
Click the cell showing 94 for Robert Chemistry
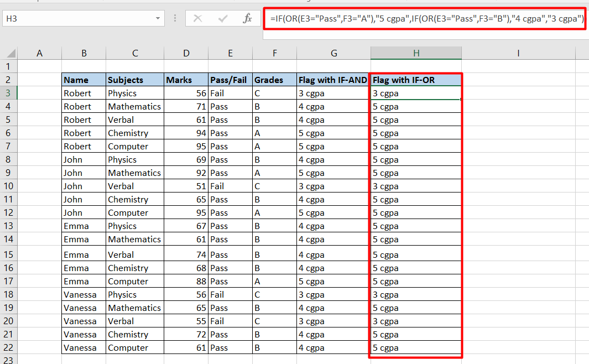pyautogui.click(x=186, y=133)
